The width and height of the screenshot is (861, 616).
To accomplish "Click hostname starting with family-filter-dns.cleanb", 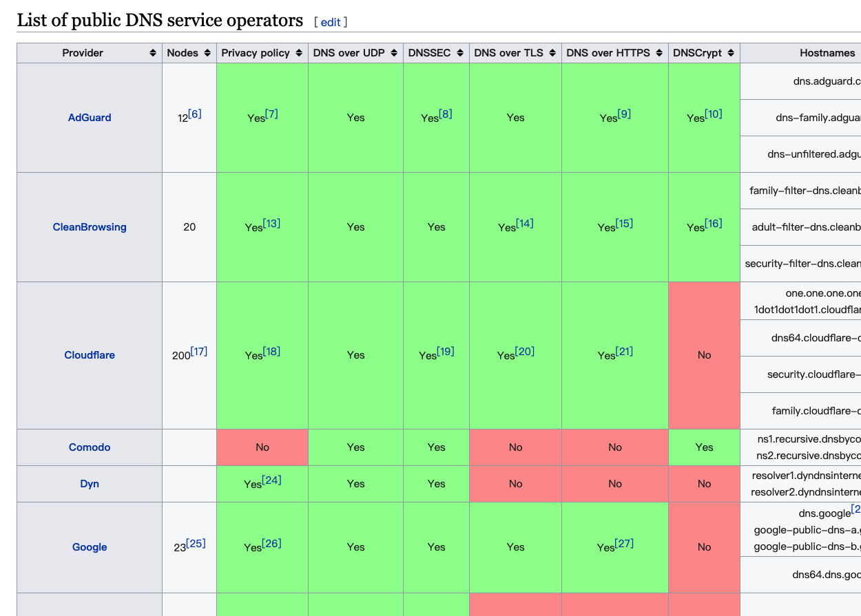I will (805, 191).
